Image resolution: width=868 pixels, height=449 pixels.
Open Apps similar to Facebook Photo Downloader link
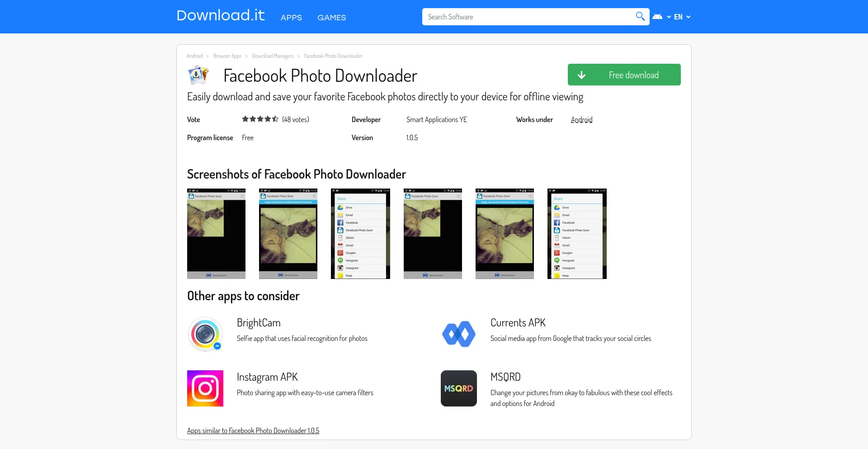coord(253,431)
